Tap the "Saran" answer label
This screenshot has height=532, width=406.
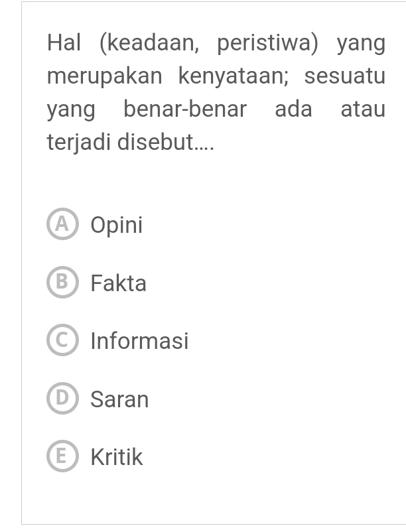coord(119,399)
